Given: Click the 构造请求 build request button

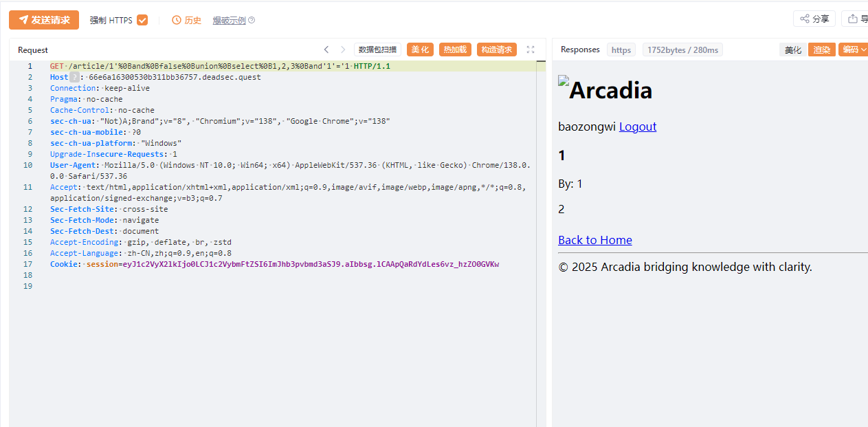Looking at the screenshot, I should coord(496,50).
